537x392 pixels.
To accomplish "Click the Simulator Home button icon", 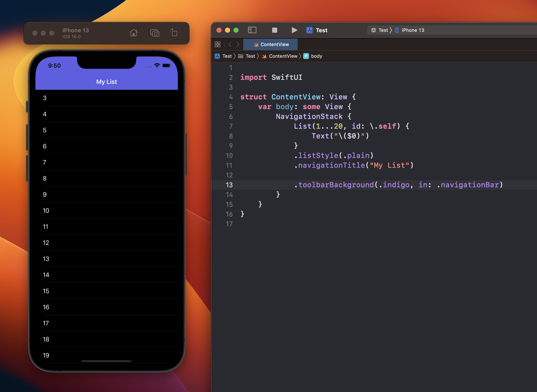I will [x=134, y=33].
